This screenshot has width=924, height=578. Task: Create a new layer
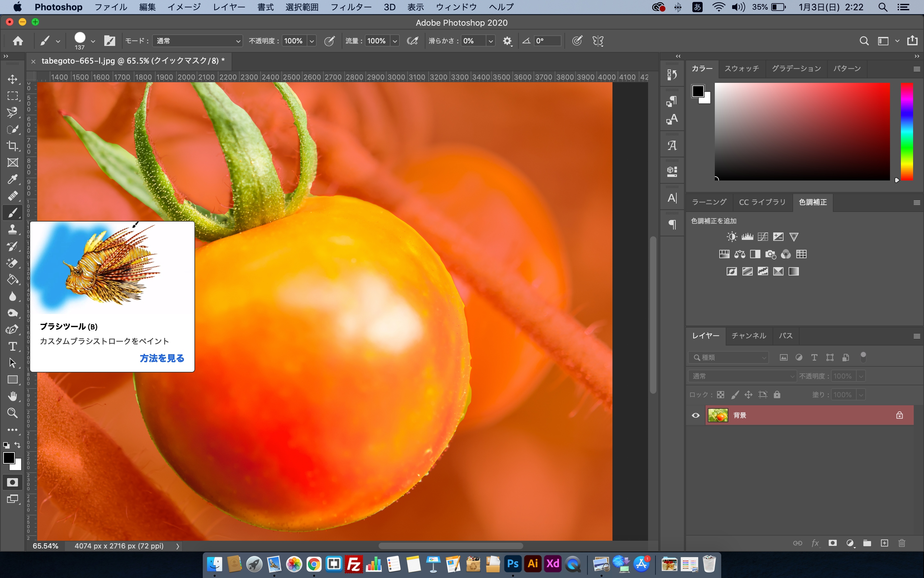(x=884, y=543)
